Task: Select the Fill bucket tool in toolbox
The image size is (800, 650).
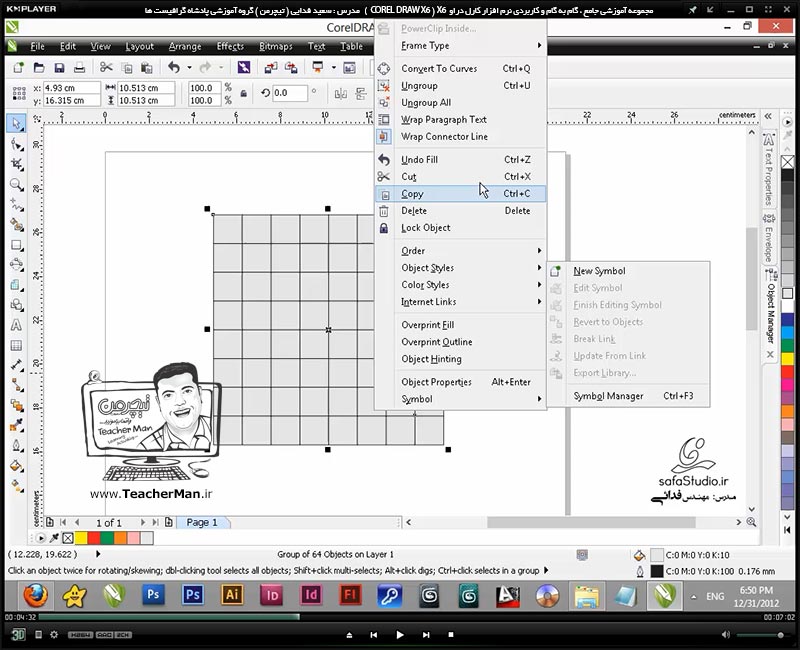Action: pos(17,466)
